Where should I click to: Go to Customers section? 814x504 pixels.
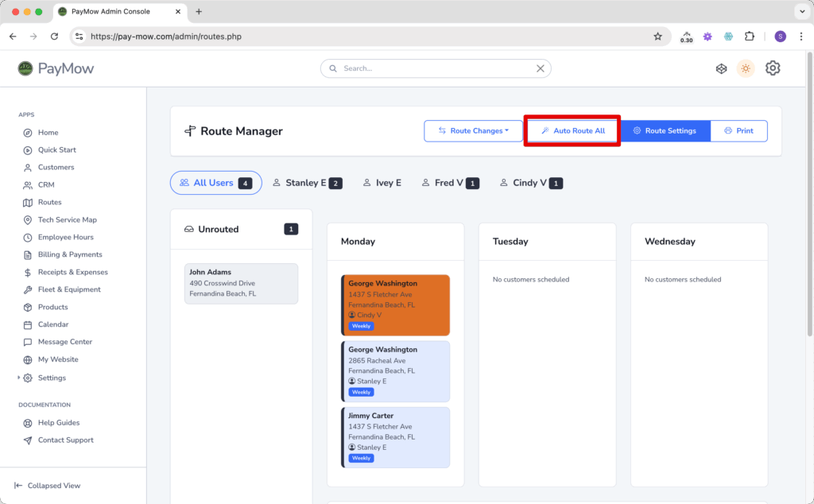click(x=56, y=167)
